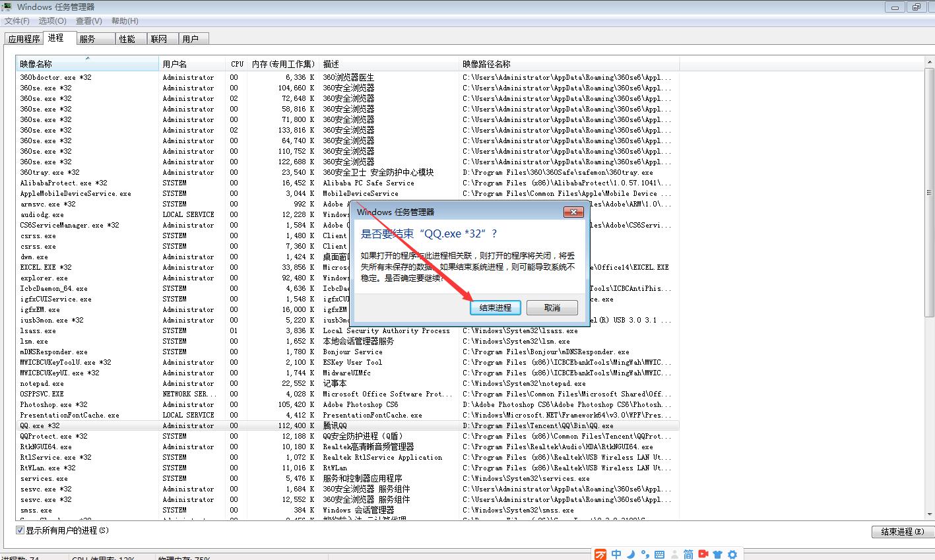Viewport: 935px width, 560px height.
Task: Select the orange Sogou Wubi input method icon
Action: coord(600,554)
